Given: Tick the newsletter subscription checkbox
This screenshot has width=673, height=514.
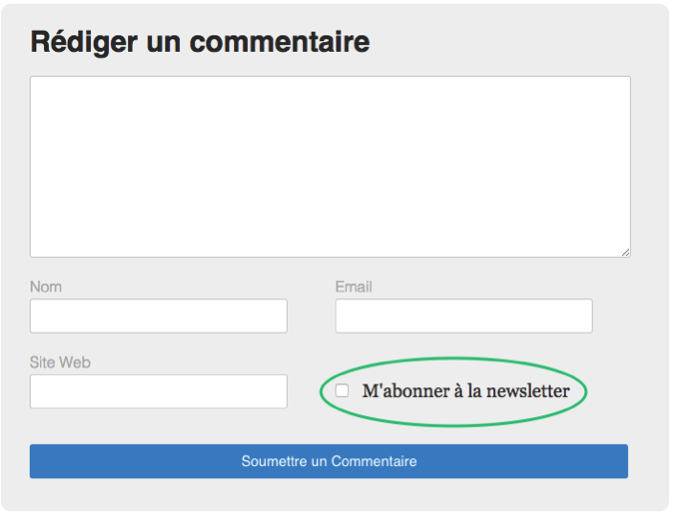Looking at the screenshot, I should (342, 391).
